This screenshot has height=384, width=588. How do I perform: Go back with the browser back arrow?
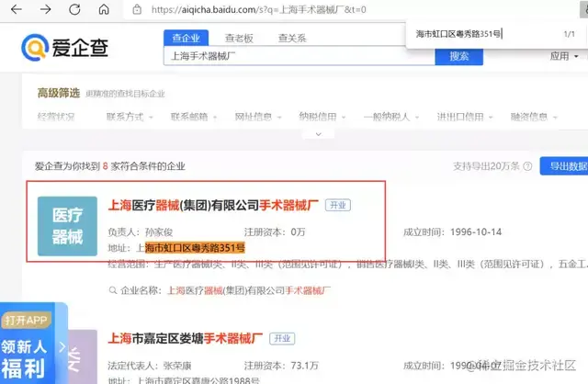click(x=17, y=9)
